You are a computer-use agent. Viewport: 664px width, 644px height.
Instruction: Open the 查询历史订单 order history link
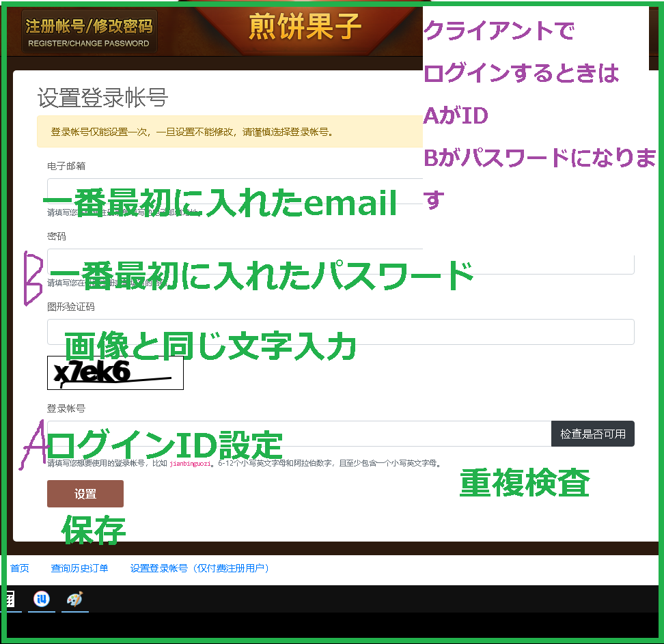pos(80,568)
